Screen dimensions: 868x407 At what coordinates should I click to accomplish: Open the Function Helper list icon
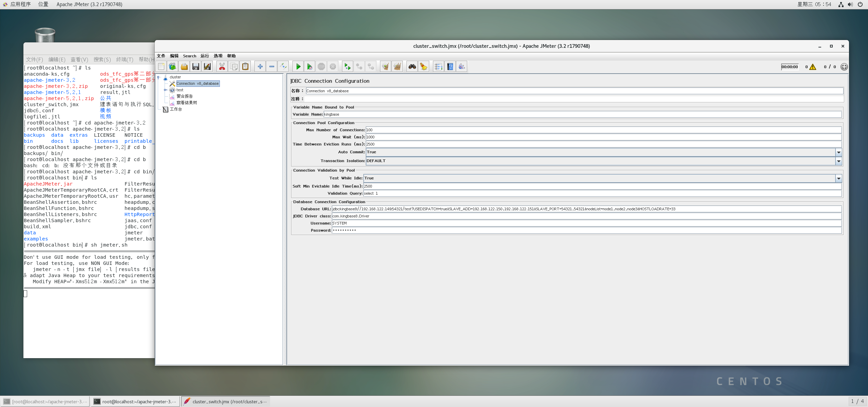coord(438,67)
